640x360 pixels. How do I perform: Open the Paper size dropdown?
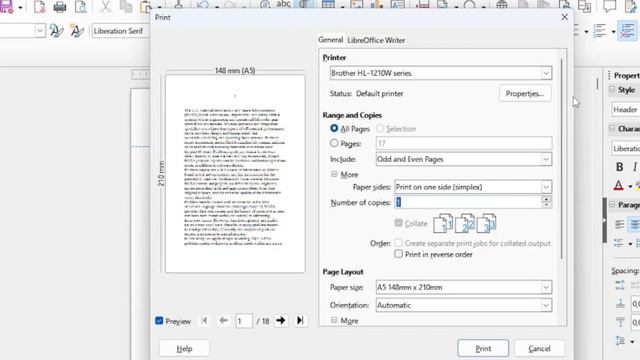pyautogui.click(x=464, y=287)
